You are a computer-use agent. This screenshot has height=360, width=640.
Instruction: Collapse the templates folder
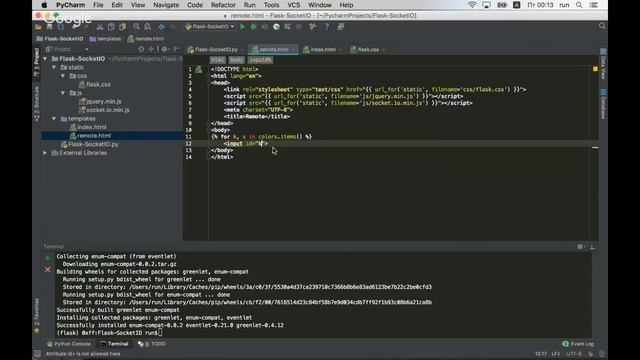(54, 118)
